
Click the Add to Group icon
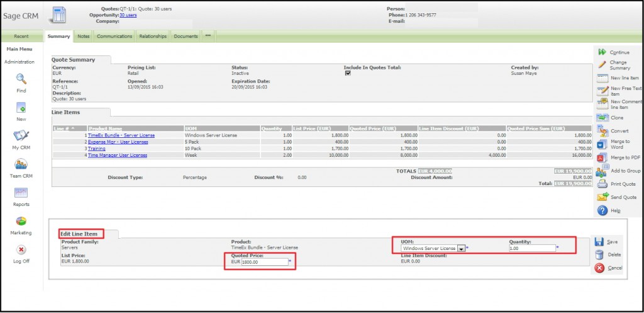coord(602,170)
